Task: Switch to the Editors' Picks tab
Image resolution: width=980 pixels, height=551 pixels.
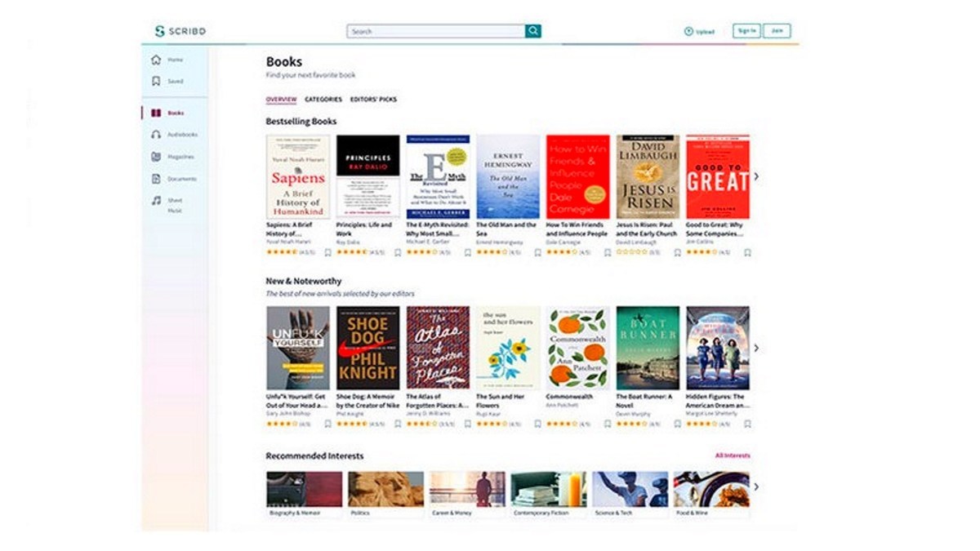Action: point(373,100)
